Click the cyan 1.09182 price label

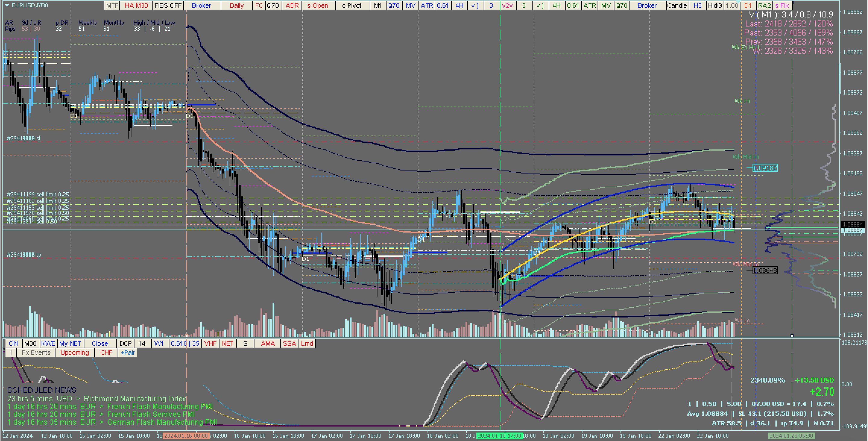(765, 168)
